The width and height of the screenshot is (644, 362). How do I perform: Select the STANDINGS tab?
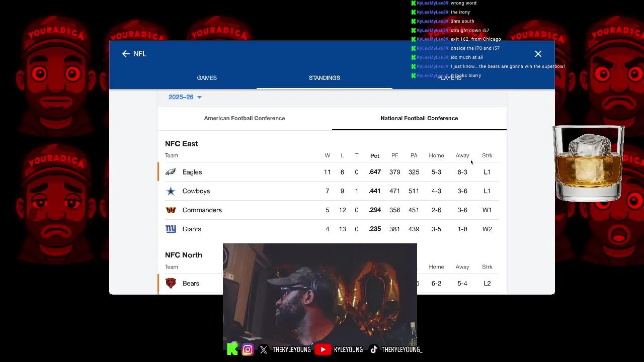click(325, 78)
